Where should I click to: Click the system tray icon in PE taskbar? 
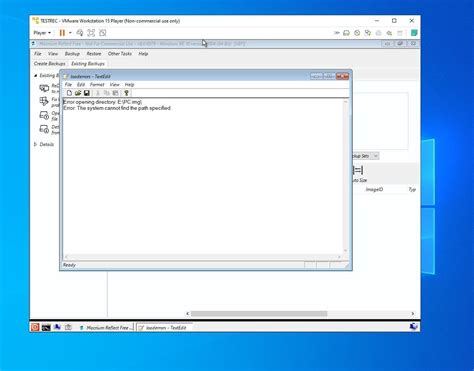[414, 327]
